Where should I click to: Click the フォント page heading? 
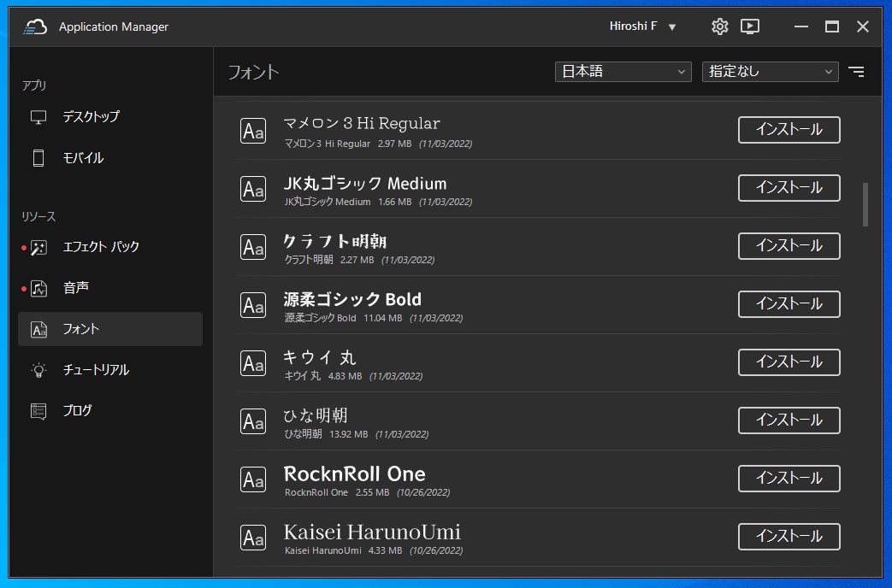tap(254, 73)
